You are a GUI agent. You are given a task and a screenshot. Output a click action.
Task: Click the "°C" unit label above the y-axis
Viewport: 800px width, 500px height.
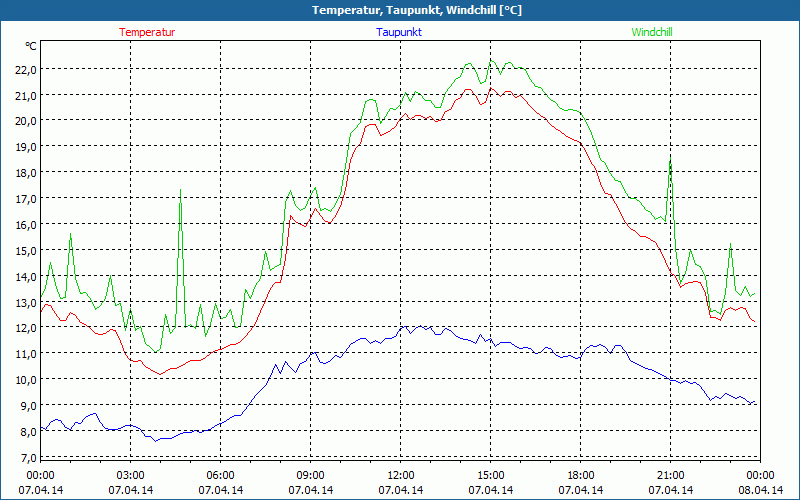(31, 46)
